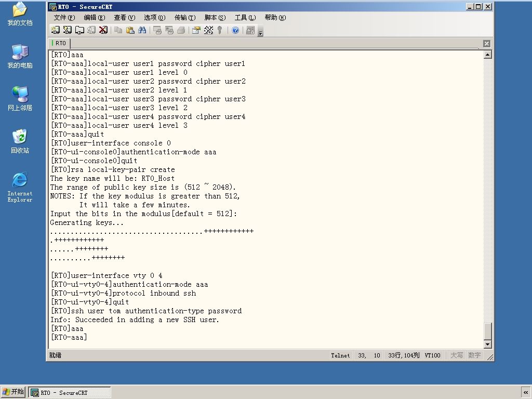Close the RT0 tab with the X button

tap(486, 44)
